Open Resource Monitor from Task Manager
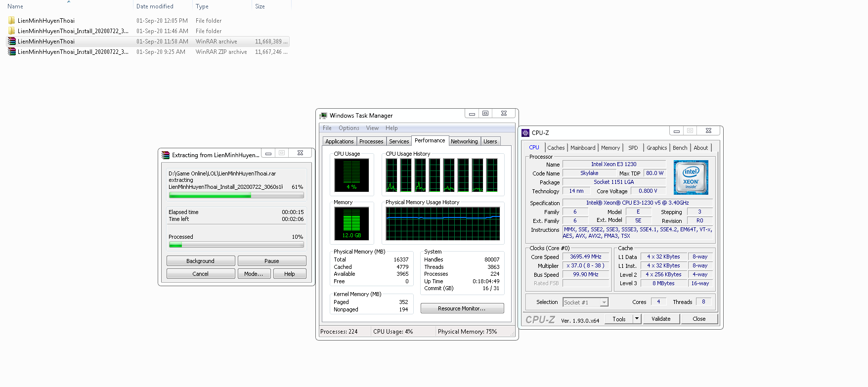This screenshot has height=387, width=868. [x=462, y=308]
